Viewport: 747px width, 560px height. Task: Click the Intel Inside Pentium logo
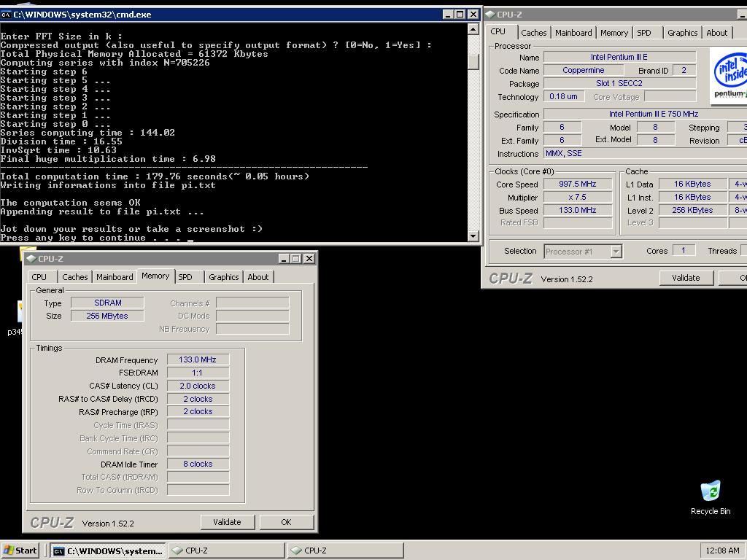pos(729,76)
